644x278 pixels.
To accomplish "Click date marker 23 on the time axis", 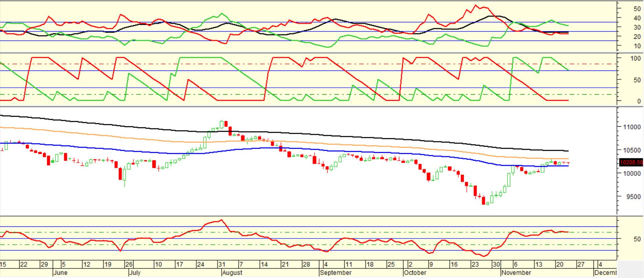I will pyautogui.click(x=475, y=265).
